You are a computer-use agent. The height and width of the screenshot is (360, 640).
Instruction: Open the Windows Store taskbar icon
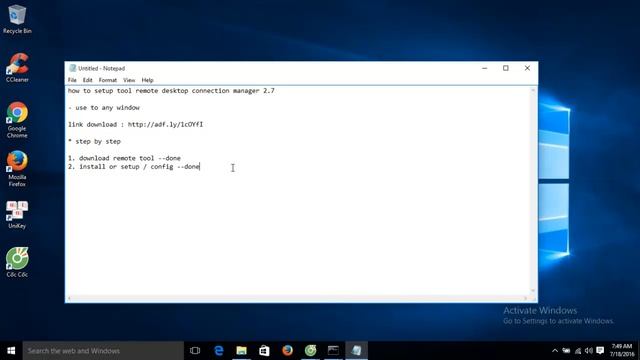(264, 351)
